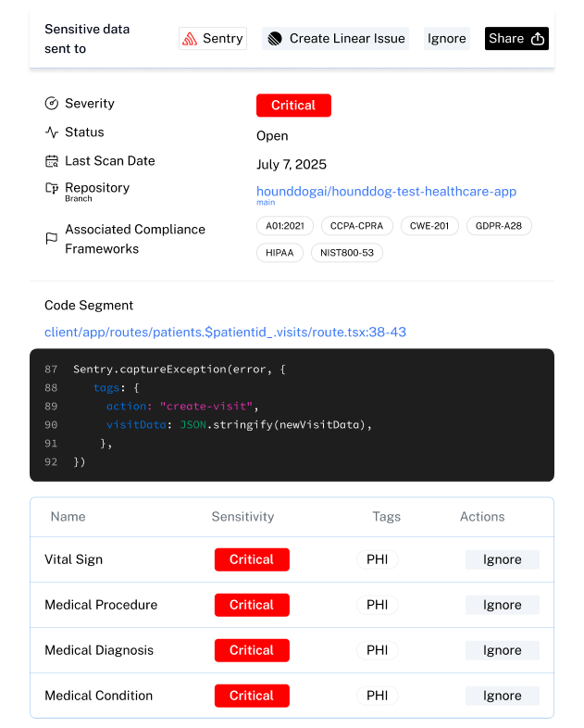Select the HIPAA compliance tag

280,253
